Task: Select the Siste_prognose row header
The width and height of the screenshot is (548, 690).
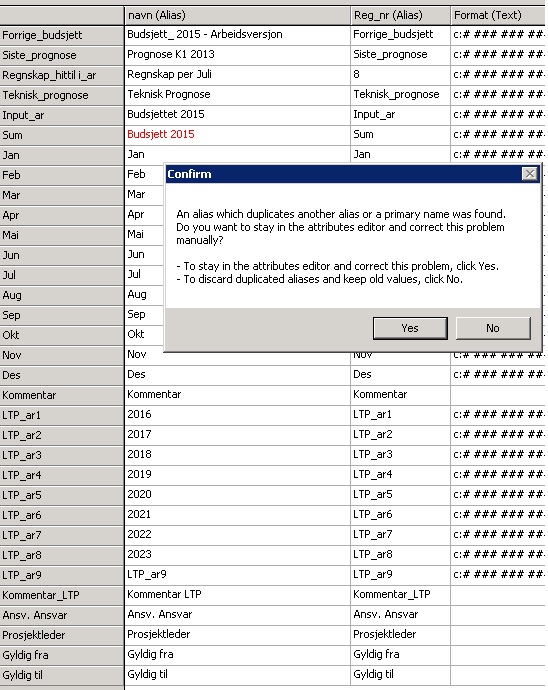Action: point(62,55)
